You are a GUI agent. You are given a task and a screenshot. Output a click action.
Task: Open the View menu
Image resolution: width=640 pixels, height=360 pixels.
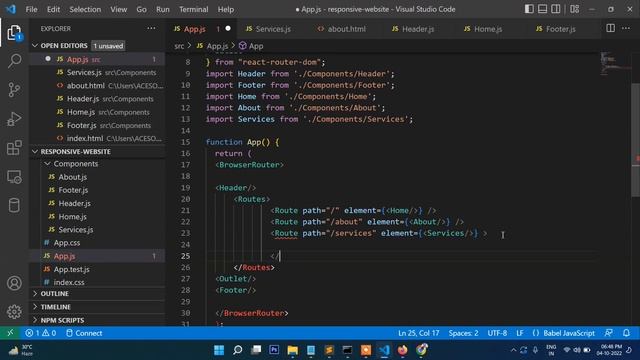(118, 9)
